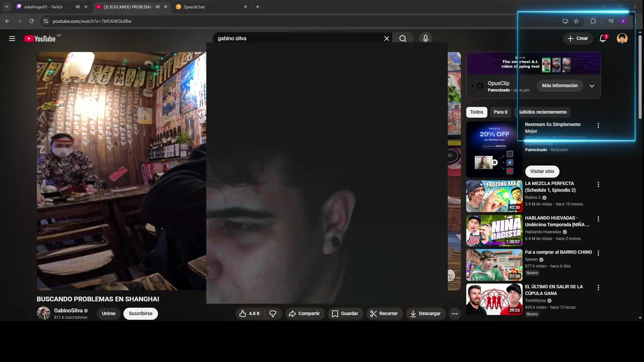Open a new browser tab with the plus
Viewport: 644px width, 362px height.
coord(258,7)
